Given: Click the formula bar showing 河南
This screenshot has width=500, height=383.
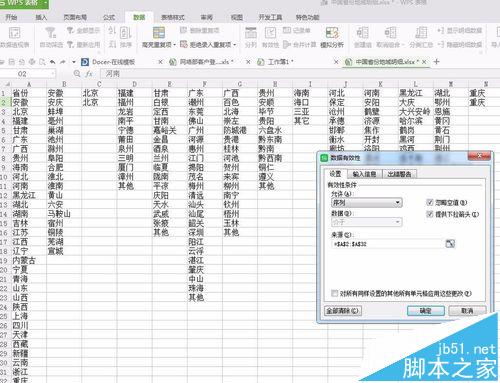Looking at the screenshot, I should (x=300, y=74).
